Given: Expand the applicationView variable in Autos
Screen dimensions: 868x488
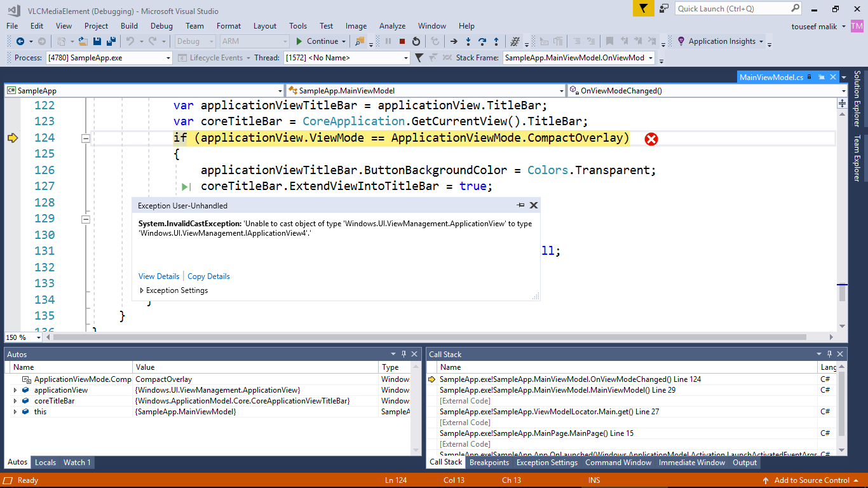Looking at the screenshot, I should coord(15,390).
